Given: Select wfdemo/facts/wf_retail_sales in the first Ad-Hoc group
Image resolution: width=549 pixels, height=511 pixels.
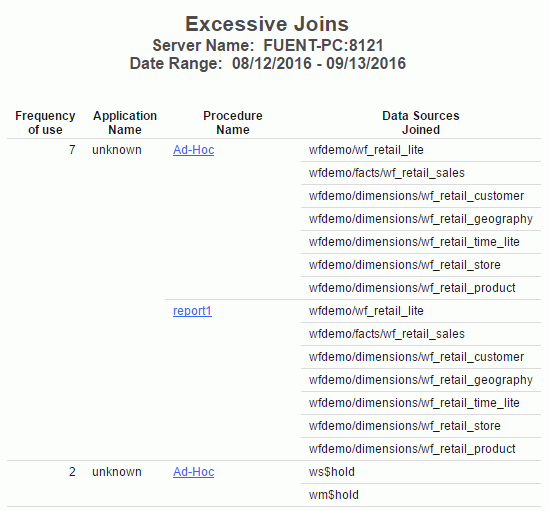Looking at the screenshot, I should click(387, 173).
